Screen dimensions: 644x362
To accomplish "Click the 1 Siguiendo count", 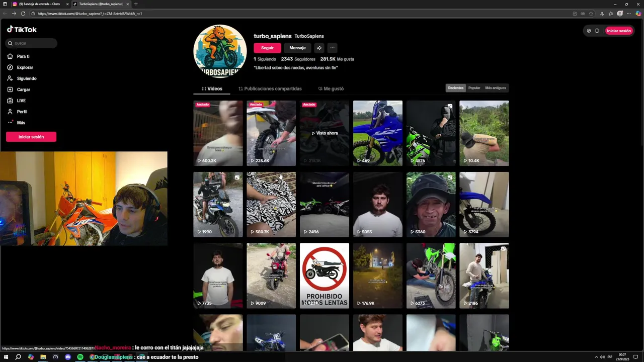I will pyautogui.click(x=265, y=59).
